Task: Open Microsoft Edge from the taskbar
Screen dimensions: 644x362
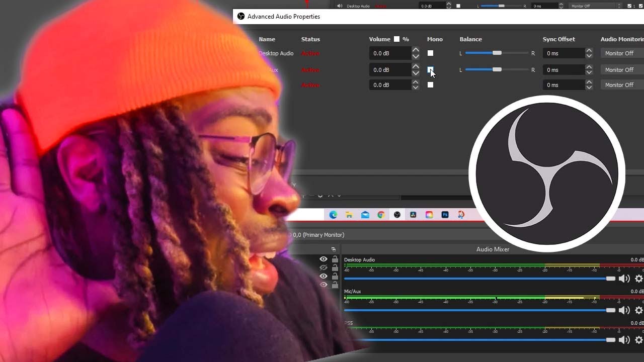Action: (333, 215)
